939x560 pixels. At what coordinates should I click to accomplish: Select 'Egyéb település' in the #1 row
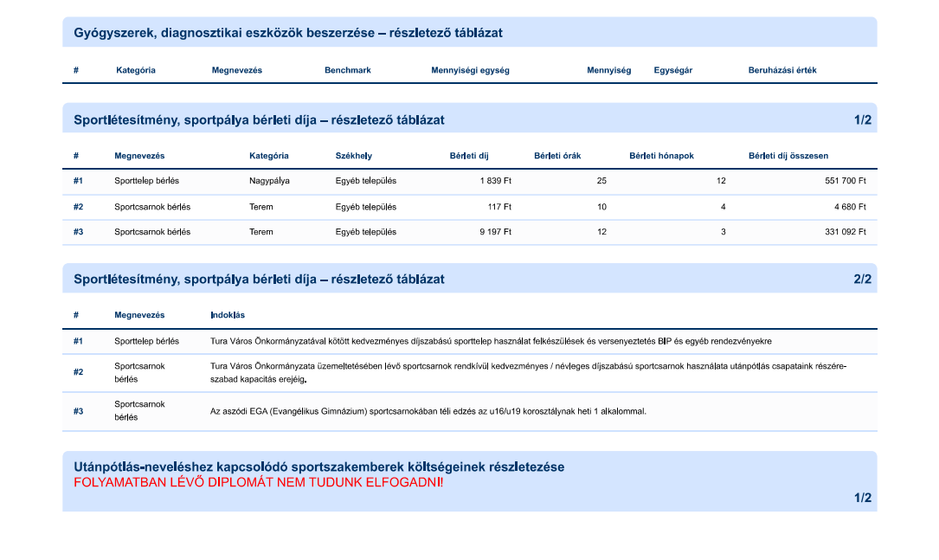tap(365, 181)
